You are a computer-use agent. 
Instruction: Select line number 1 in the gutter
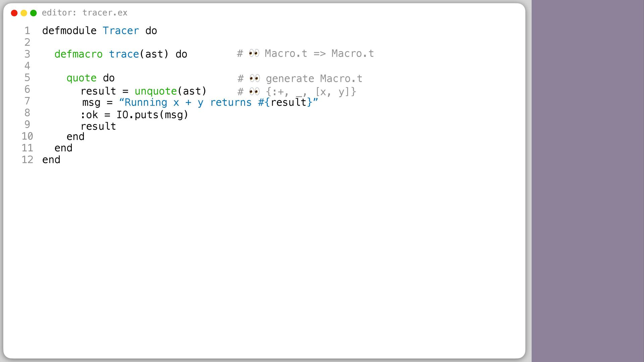tap(27, 31)
